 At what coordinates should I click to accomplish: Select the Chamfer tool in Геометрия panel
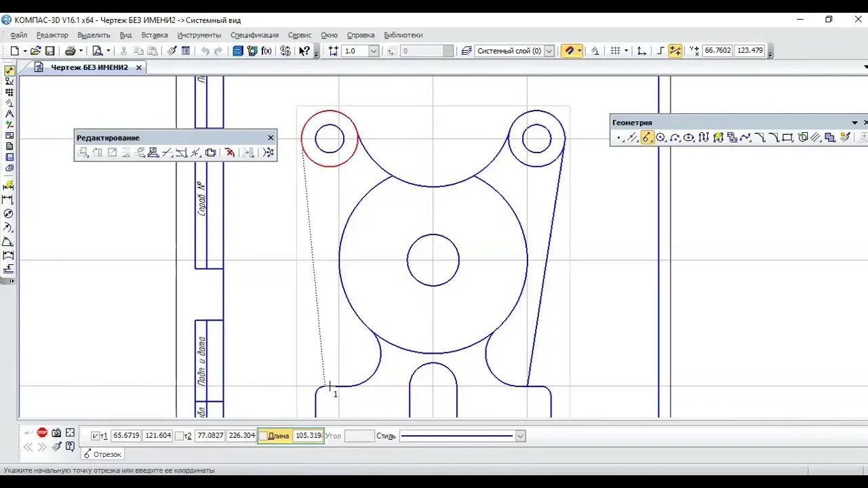pyautogui.click(x=759, y=138)
